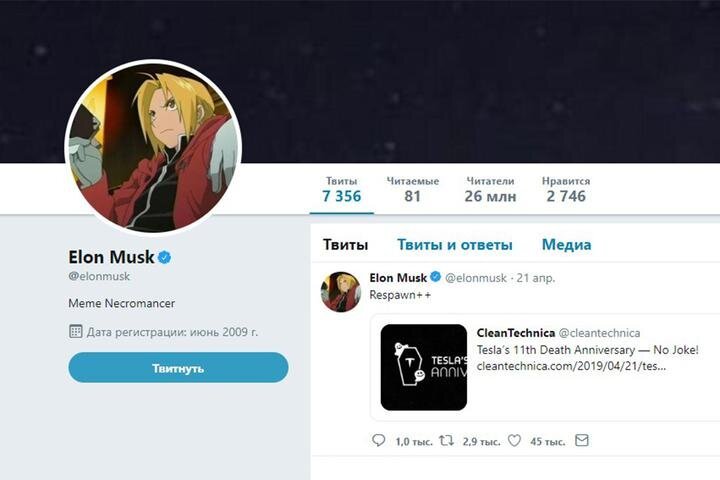Image resolution: width=720 pixels, height=480 pixels.
Task: Open the CleanTechnica article thumbnail
Action: 423,367
